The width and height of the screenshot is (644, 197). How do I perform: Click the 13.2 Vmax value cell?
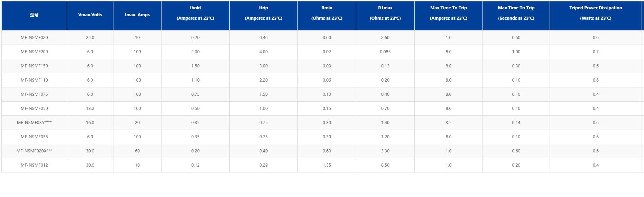pyautogui.click(x=90, y=109)
